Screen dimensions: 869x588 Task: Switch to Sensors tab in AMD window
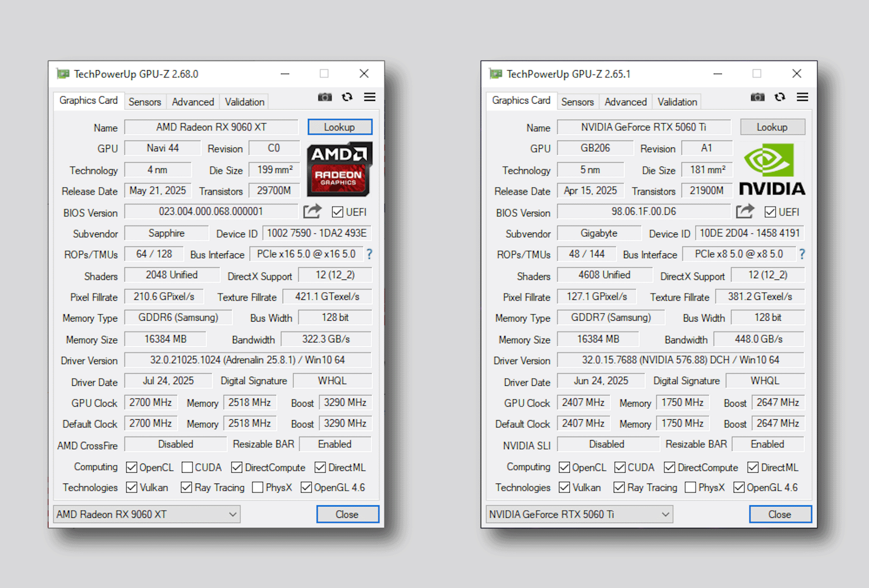(144, 102)
